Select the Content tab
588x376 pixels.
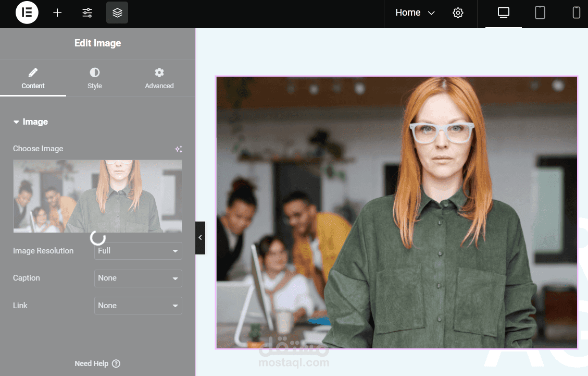(x=33, y=79)
